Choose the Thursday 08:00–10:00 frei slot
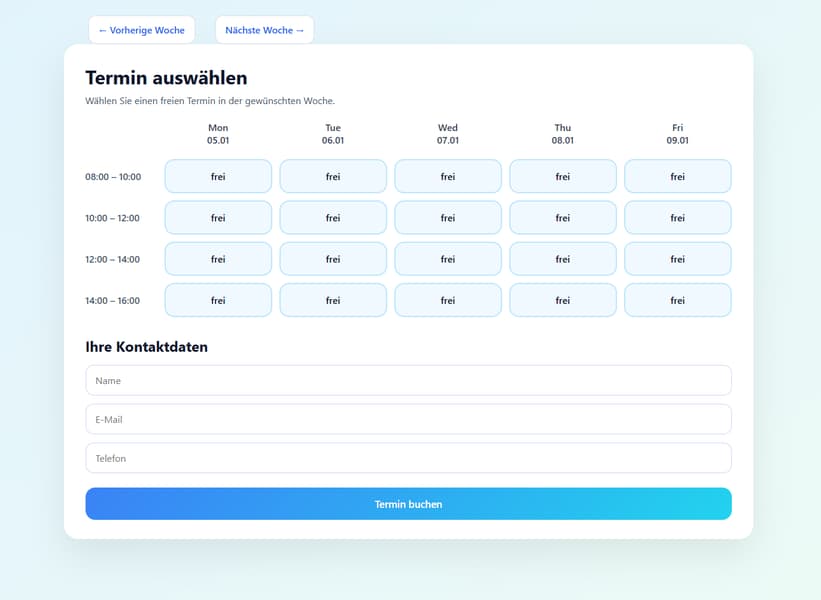 coord(563,176)
